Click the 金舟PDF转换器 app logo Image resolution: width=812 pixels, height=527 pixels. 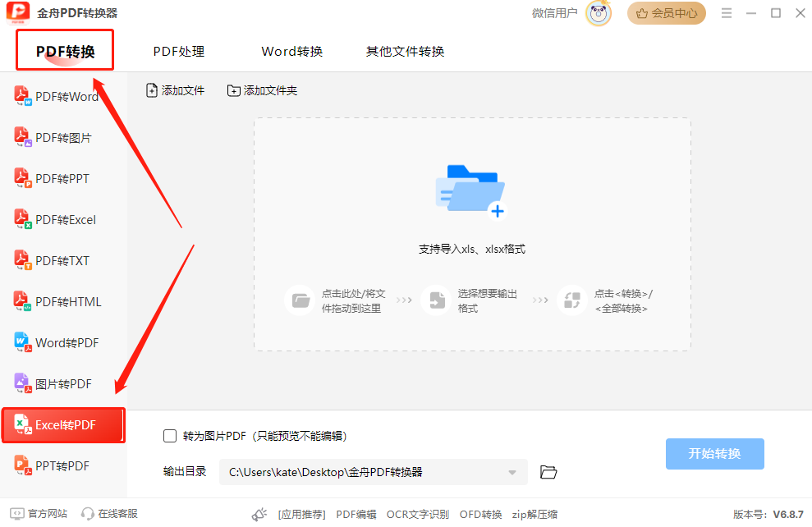pos(17,13)
